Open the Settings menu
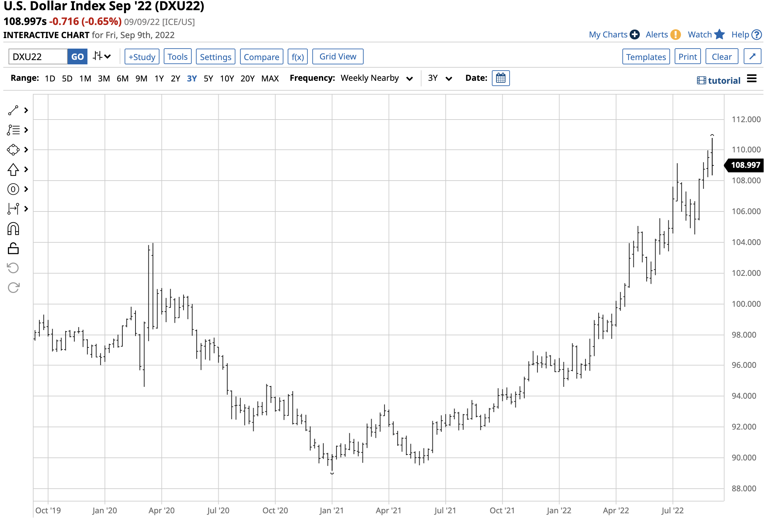This screenshot has width=770, height=532. point(216,57)
